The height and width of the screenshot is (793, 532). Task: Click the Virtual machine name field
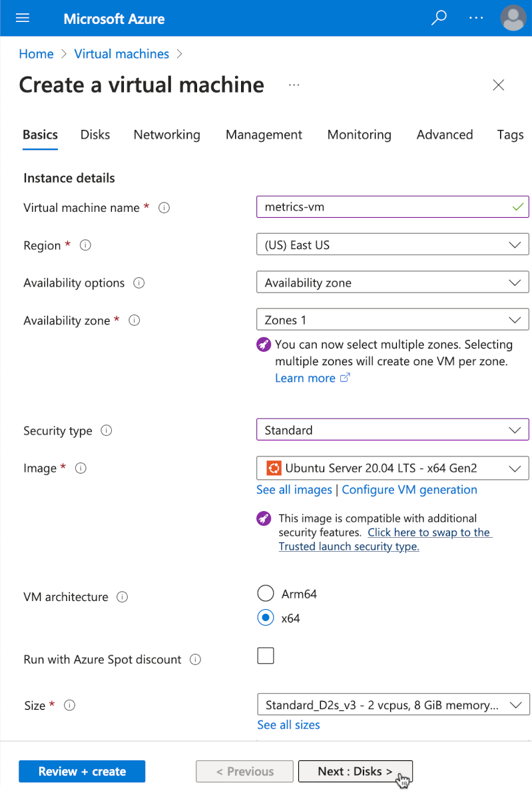click(x=383, y=207)
